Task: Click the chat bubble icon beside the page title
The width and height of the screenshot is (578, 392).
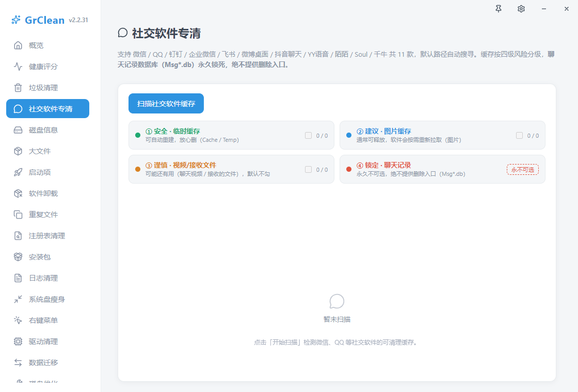Action: click(x=123, y=33)
